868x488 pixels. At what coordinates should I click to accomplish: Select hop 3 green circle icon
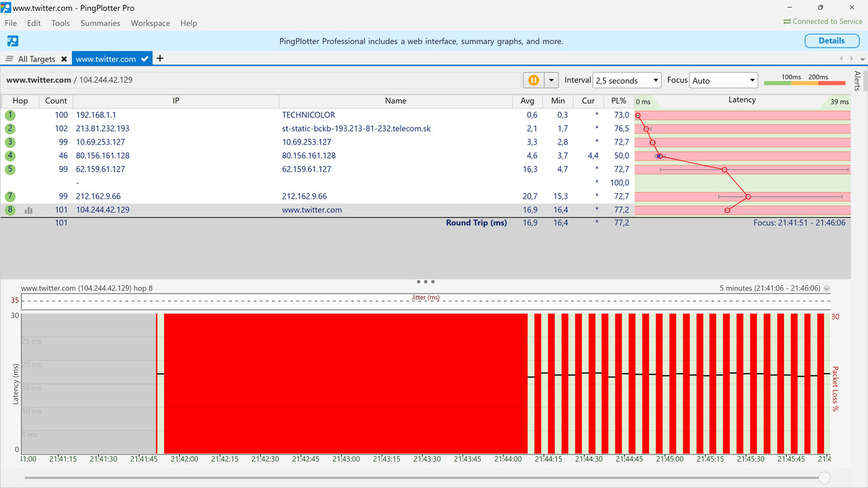10,142
